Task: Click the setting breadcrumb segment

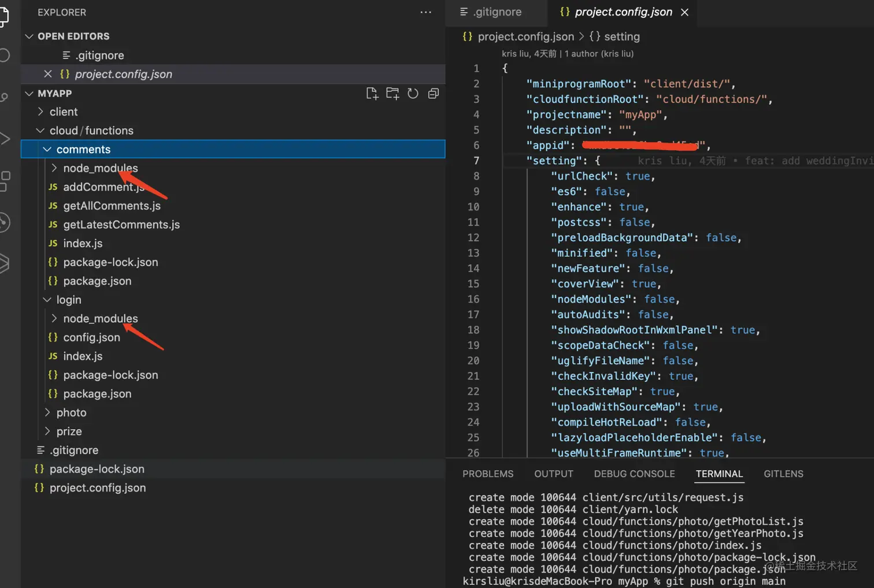Action: pos(622,36)
